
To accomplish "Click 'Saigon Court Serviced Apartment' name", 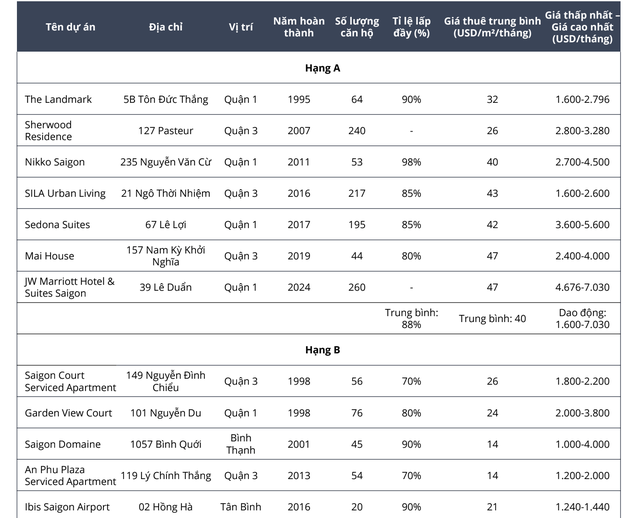I will [x=70, y=381].
